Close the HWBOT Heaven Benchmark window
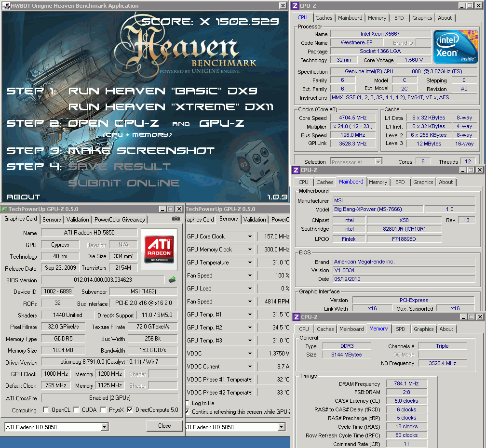 (x=283, y=6)
